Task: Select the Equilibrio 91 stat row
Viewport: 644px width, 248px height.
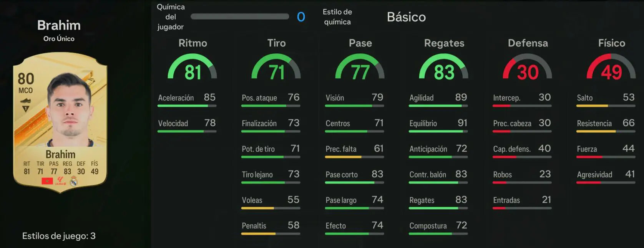Action: 438,126
